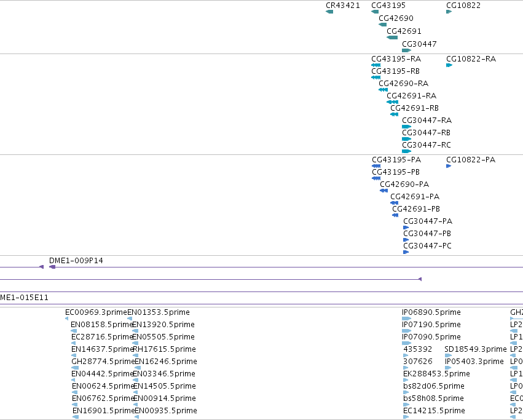Click the EN08158.5prime EST glyph
The height and width of the screenshot is (420, 523).
point(74,331)
